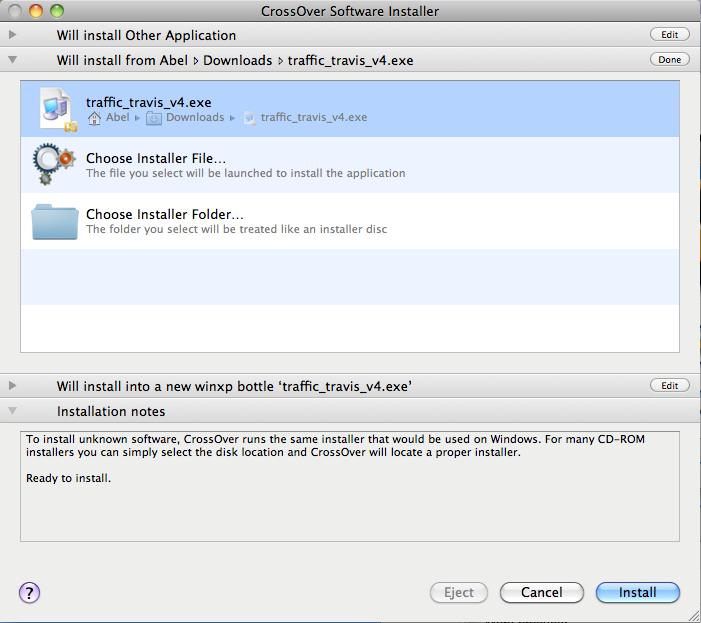Collapse the Will install from Abel section
The width and height of the screenshot is (701, 623).
point(13,59)
